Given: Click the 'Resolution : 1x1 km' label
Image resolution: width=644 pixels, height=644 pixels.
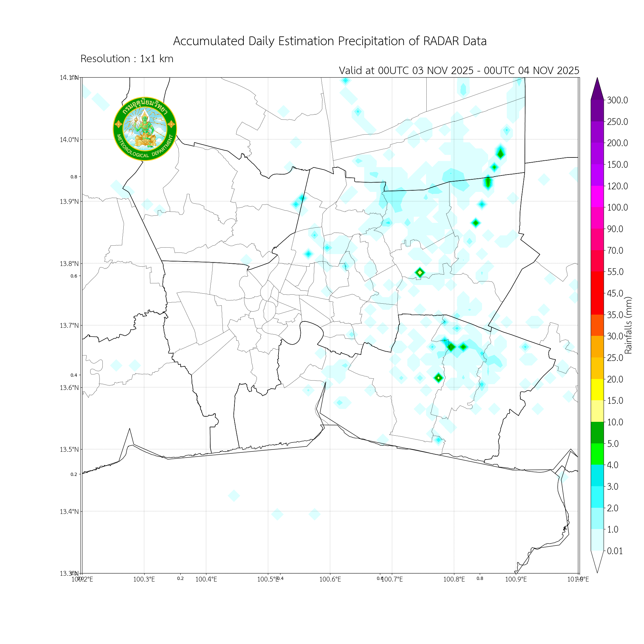Looking at the screenshot, I should point(127,59).
